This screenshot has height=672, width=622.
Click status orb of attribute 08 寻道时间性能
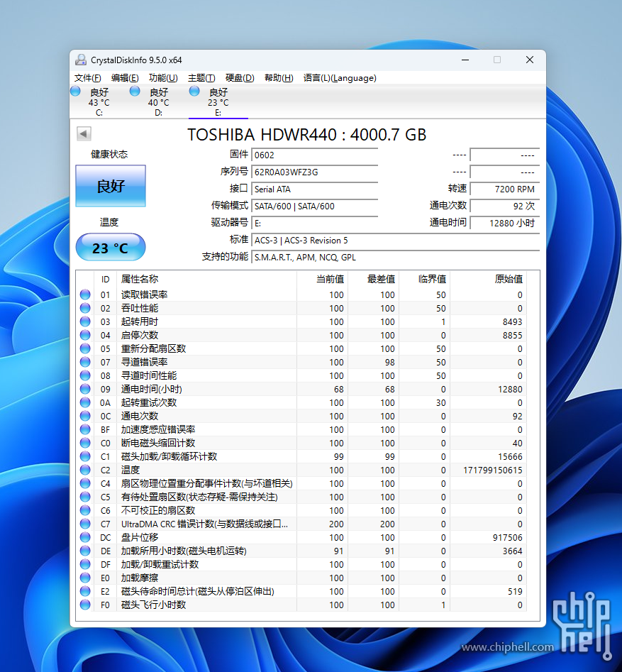85,375
